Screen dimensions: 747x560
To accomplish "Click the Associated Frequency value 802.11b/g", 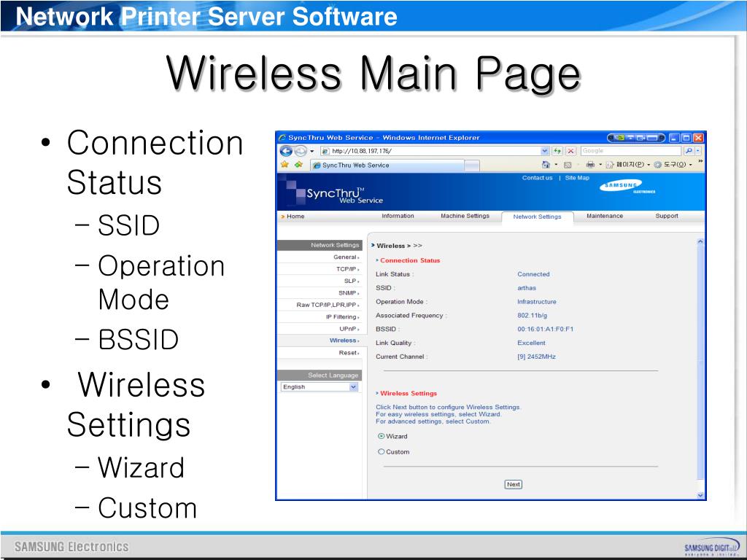I will pos(532,315).
